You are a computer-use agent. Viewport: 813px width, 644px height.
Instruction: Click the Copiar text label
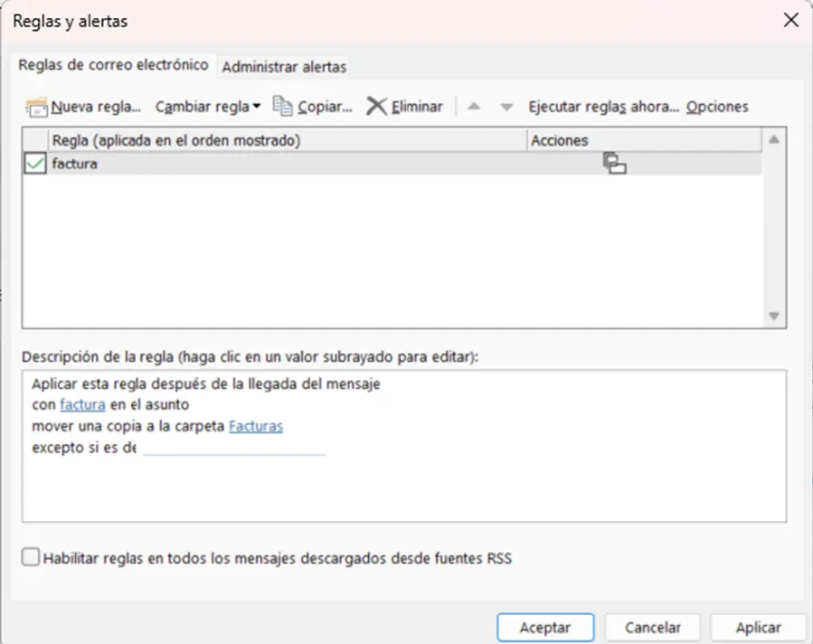325,107
